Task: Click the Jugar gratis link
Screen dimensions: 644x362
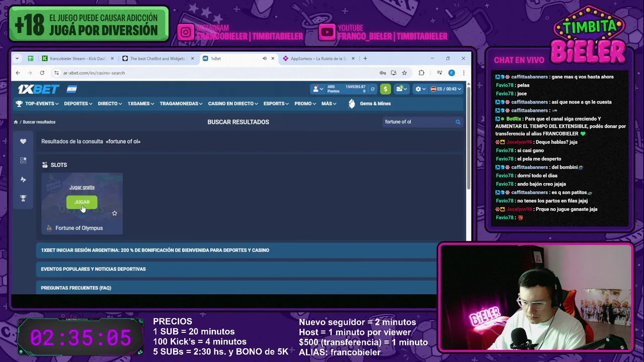Action: click(82, 187)
